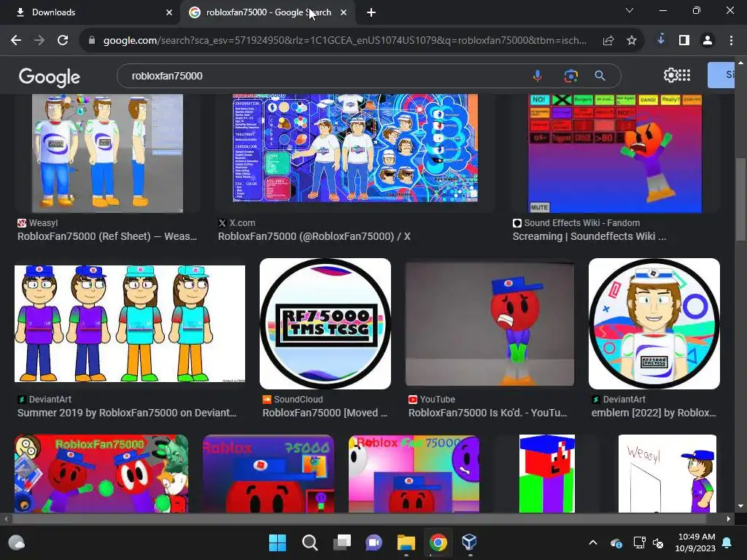Open the Chat app on taskbar

(374, 542)
